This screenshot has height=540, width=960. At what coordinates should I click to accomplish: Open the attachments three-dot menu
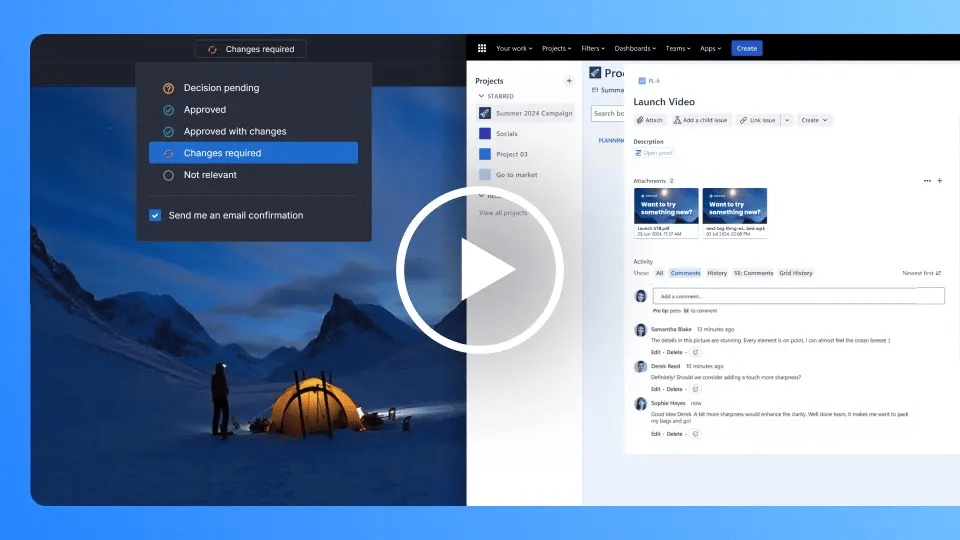927,181
